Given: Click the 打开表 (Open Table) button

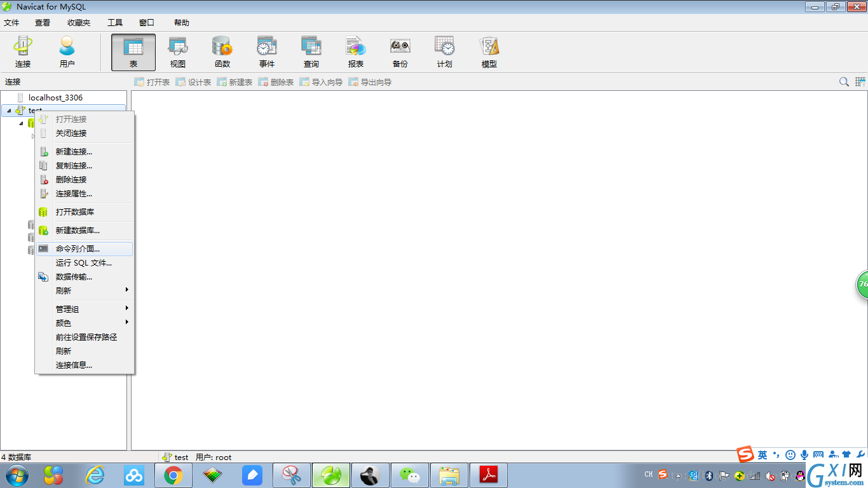Looking at the screenshot, I should 152,82.
